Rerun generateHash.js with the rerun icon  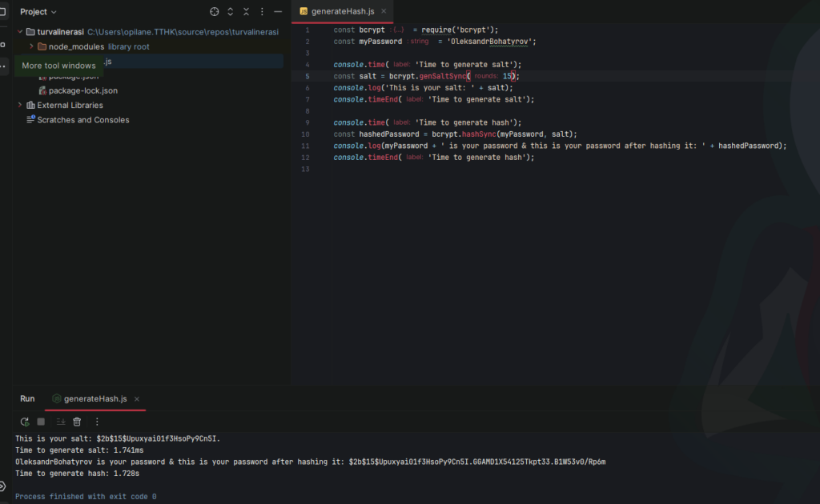tap(25, 422)
